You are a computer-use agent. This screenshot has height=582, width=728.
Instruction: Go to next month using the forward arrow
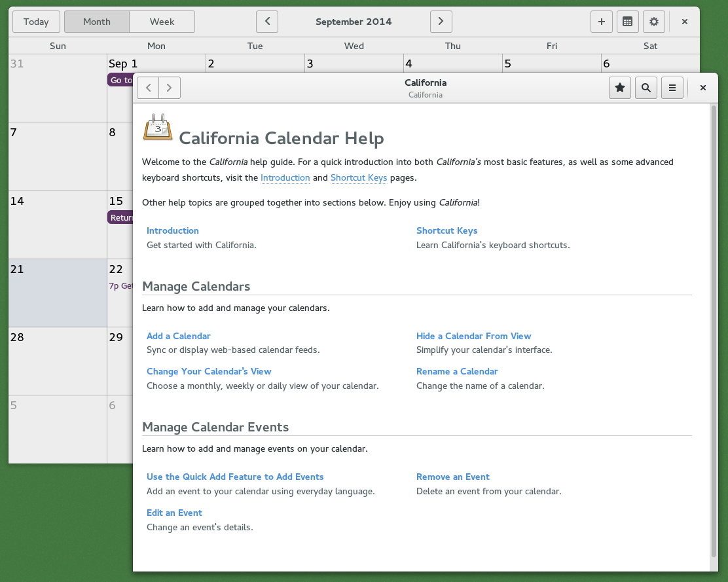coord(441,21)
